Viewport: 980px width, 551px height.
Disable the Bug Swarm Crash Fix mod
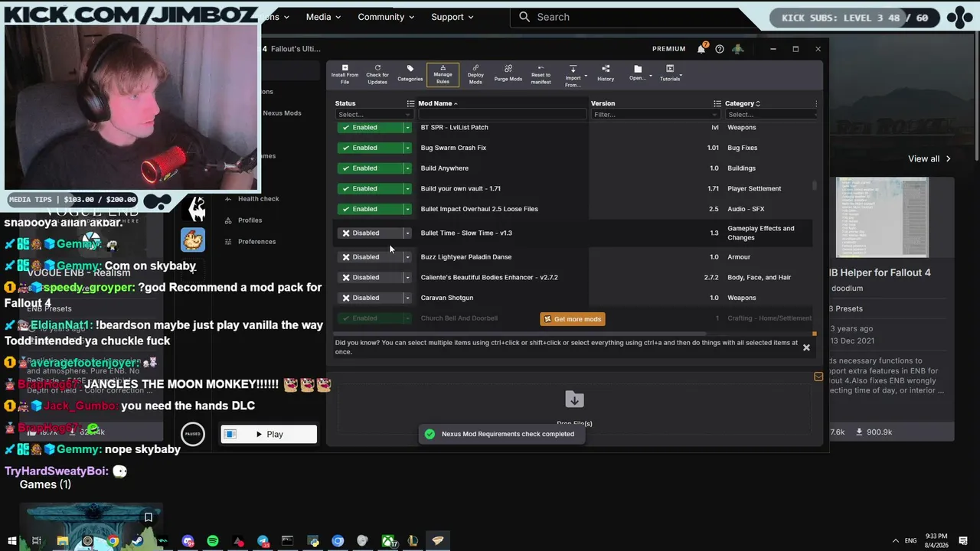369,148
